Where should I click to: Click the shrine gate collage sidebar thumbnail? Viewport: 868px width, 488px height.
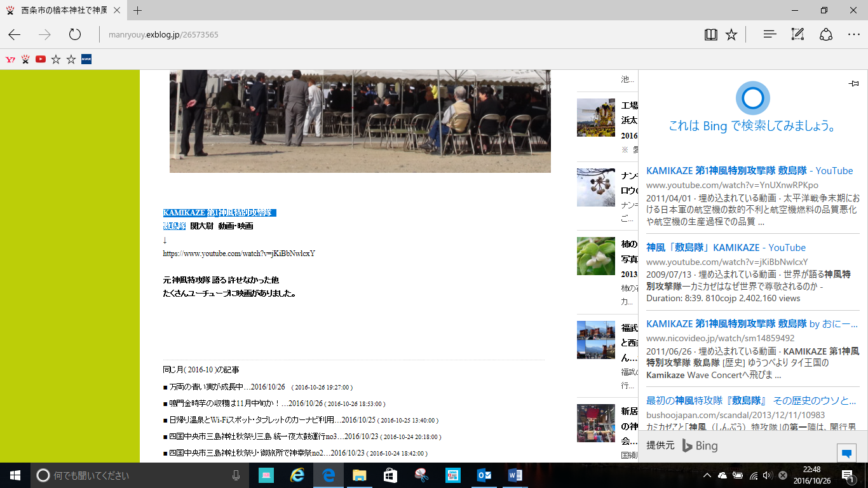[x=596, y=340]
